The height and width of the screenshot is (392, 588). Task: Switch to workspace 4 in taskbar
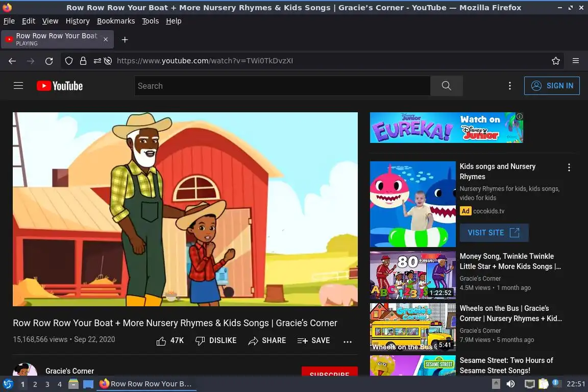click(60, 384)
